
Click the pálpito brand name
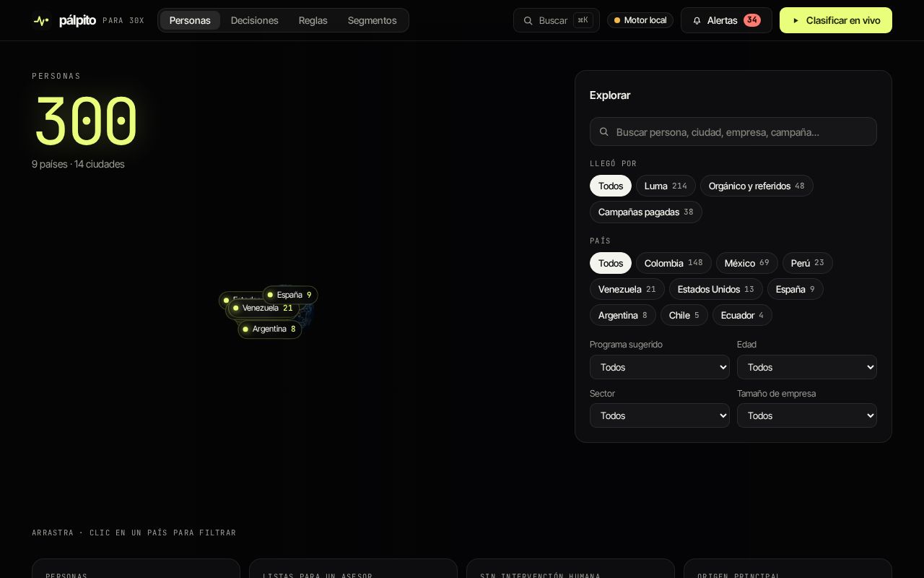[77, 20]
